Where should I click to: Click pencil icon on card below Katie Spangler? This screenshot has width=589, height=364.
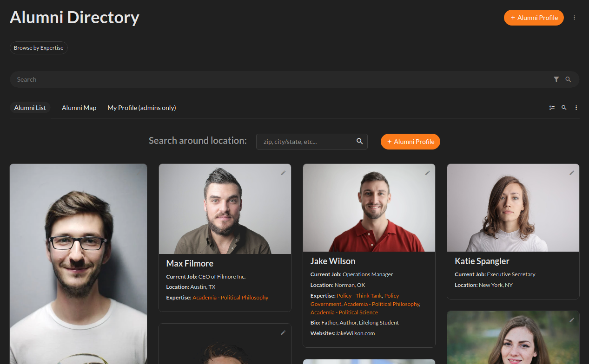(572, 319)
